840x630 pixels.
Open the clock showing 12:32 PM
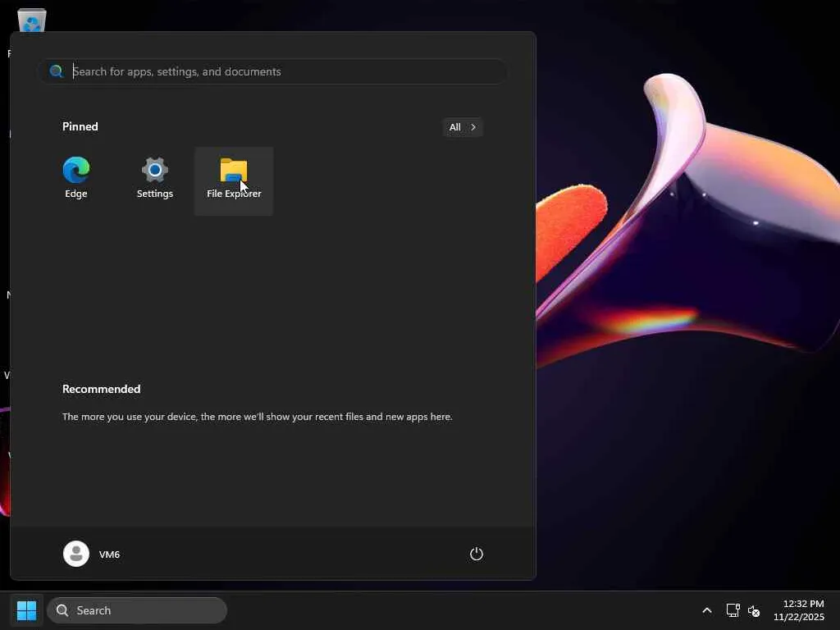tap(799, 610)
